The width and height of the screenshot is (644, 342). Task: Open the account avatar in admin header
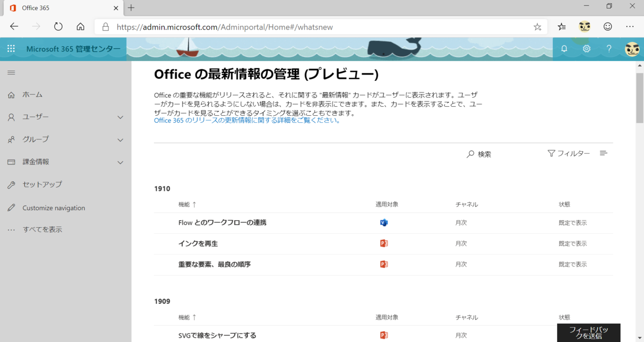pyautogui.click(x=632, y=49)
